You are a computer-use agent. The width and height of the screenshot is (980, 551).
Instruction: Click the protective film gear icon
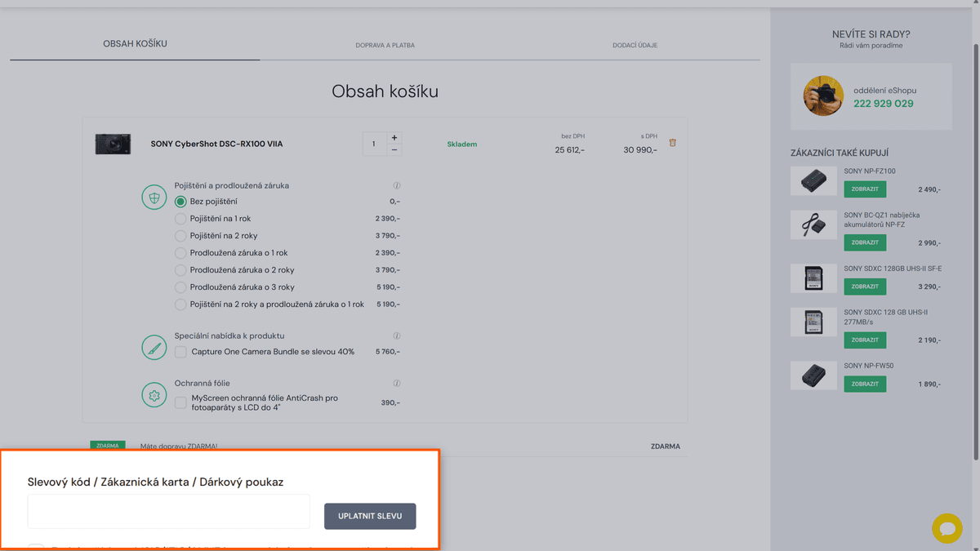[154, 395]
